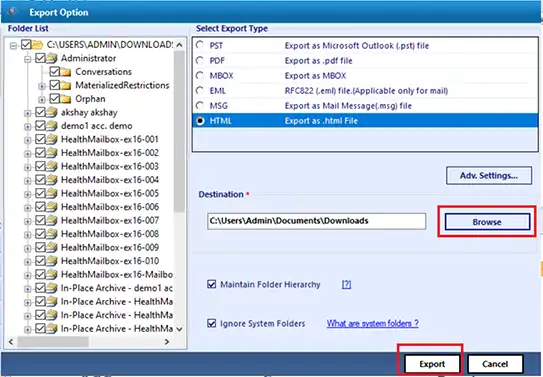The image size is (543, 377).
Task: Click the folder list scroll right arrow
Action: pos(167,342)
